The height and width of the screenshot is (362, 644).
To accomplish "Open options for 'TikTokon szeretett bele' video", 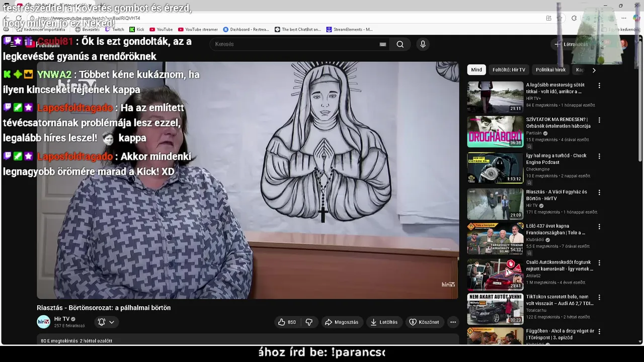I will pyautogui.click(x=599, y=298).
